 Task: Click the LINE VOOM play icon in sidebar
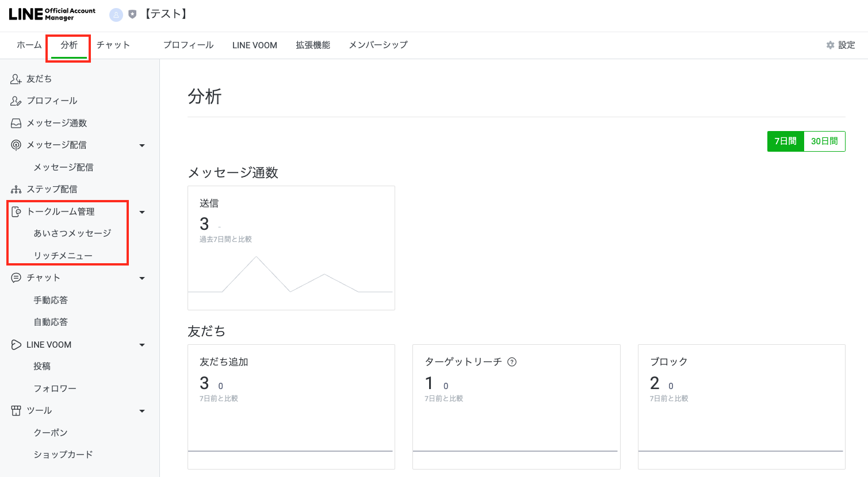16,345
